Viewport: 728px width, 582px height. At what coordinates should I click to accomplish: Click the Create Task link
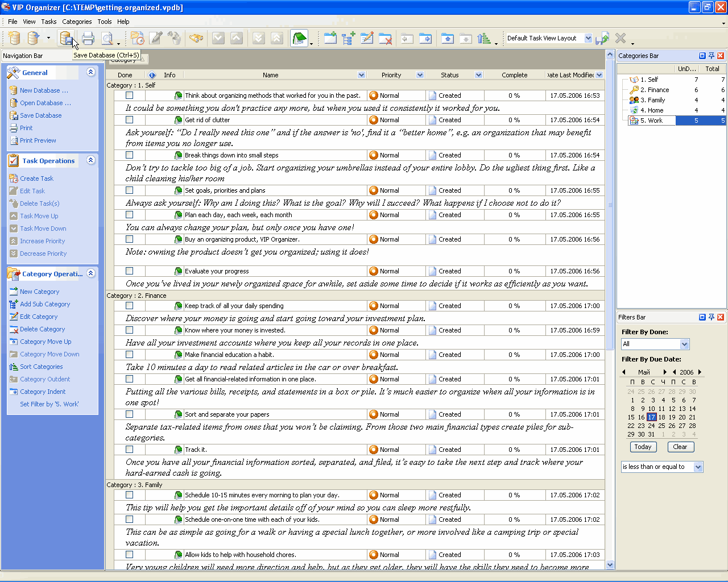[36, 178]
